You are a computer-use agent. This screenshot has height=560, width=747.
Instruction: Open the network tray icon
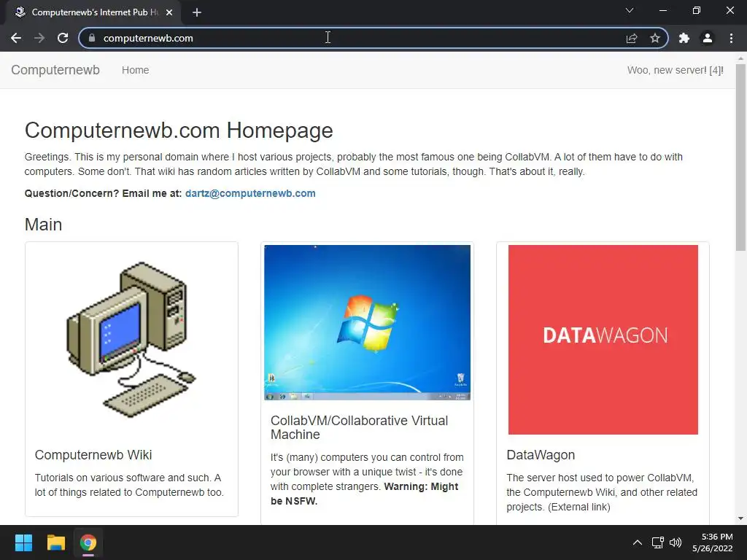658,542
